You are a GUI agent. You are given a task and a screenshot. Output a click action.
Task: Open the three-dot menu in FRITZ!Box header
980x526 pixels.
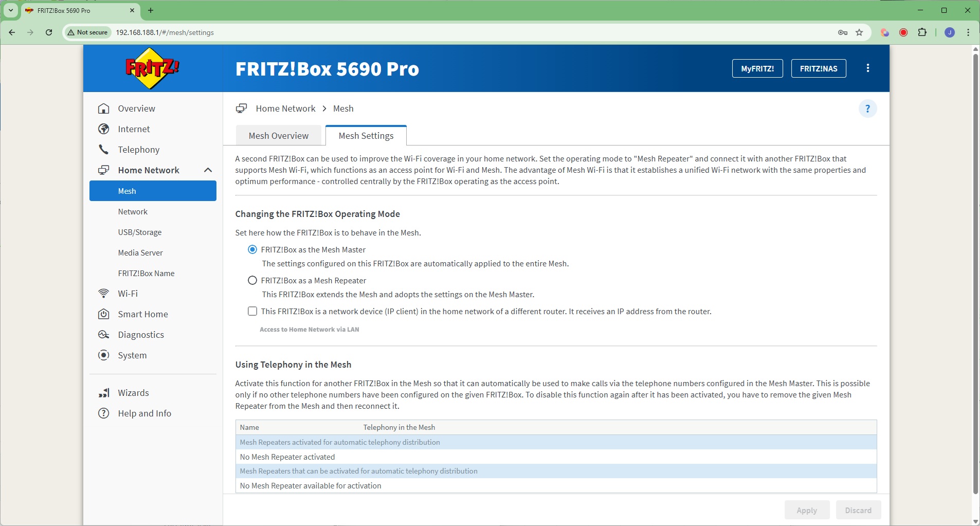click(867, 68)
